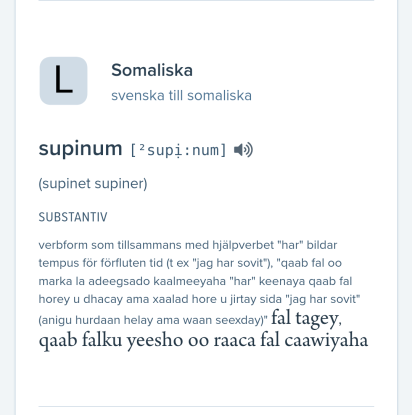Click the phonetic transcription in brackets
Image resolution: width=412 pixels, height=415 pixels.
point(178,150)
